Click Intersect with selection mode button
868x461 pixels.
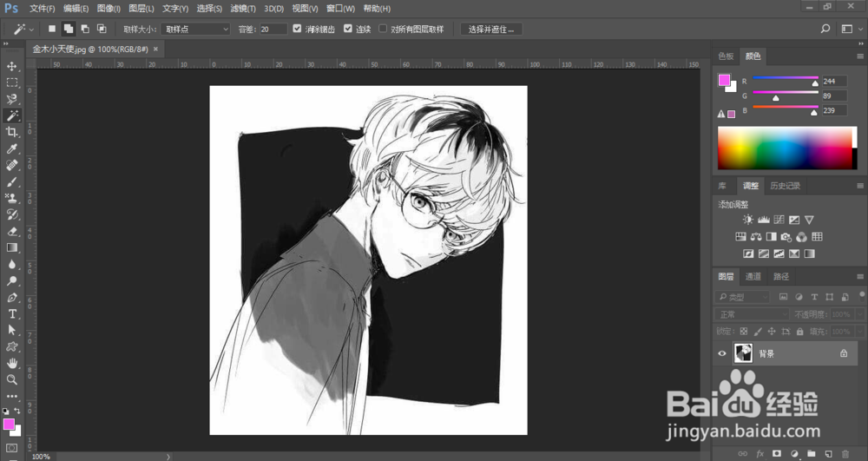pos(102,29)
